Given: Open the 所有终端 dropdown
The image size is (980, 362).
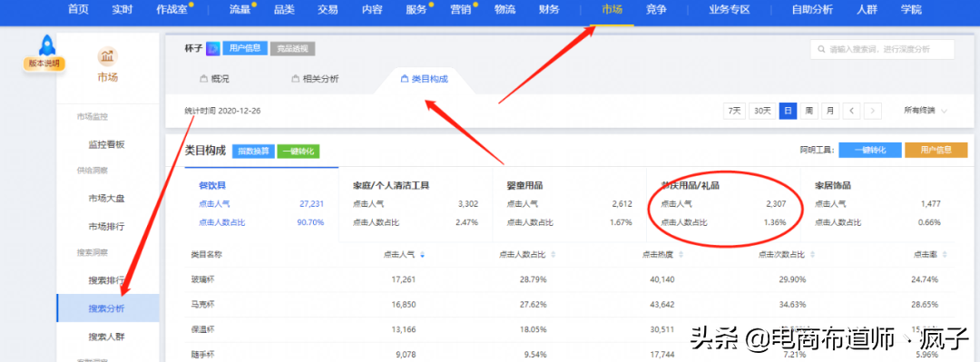Looking at the screenshot, I should [925, 111].
